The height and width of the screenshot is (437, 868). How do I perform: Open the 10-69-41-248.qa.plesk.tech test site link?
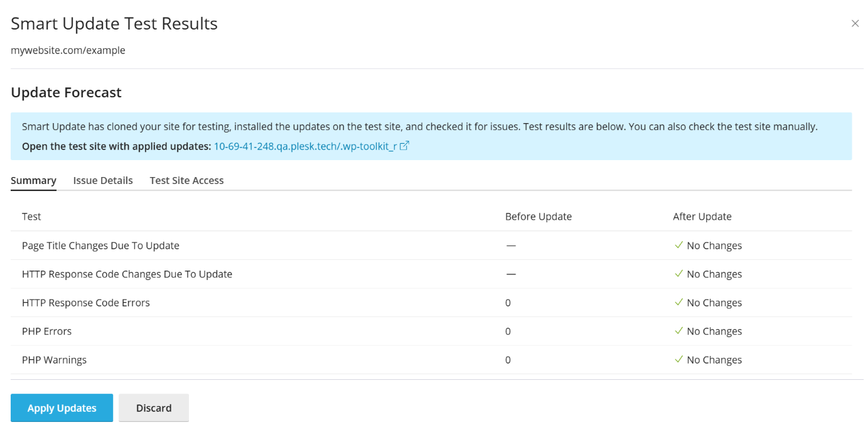click(x=305, y=146)
